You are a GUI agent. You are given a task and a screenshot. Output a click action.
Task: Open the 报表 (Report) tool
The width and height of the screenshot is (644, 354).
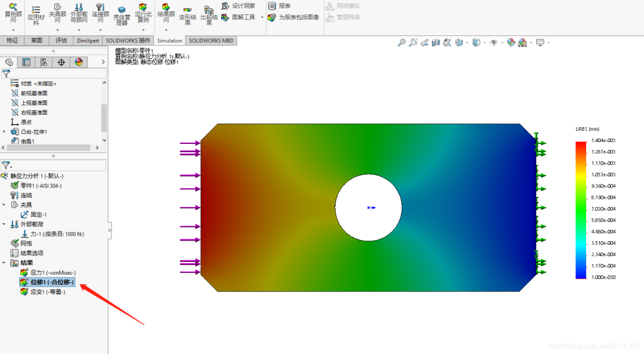pos(275,6)
